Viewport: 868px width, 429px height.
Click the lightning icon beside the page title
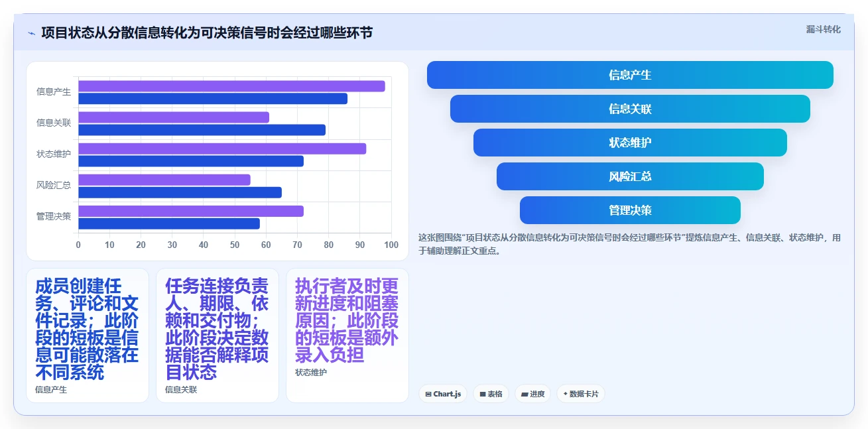click(31, 33)
